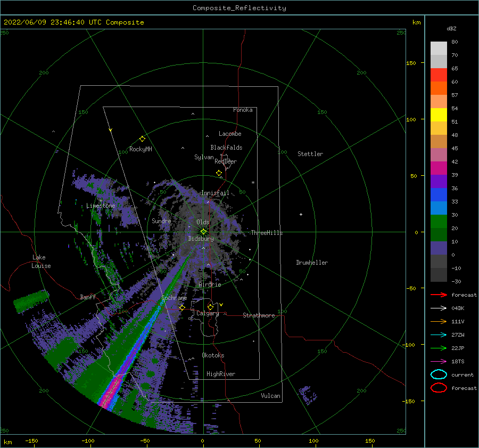Click the Composite_Reflectivity title text
Viewport: 479px width, 448px height.
click(x=240, y=8)
